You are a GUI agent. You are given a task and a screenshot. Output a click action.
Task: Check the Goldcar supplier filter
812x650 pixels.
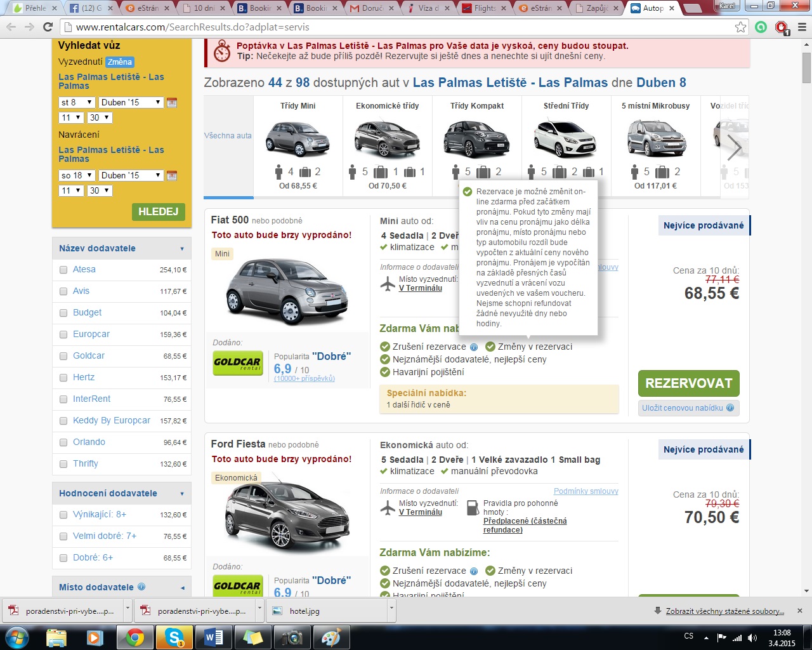(x=63, y=356)
